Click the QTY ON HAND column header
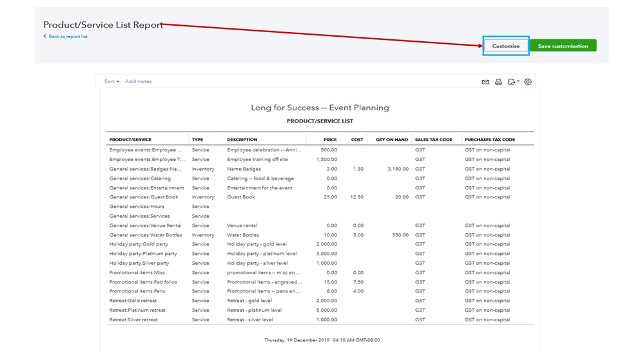Image resolution: width=644 pixels, height=362 pixels. click(392, 140)
